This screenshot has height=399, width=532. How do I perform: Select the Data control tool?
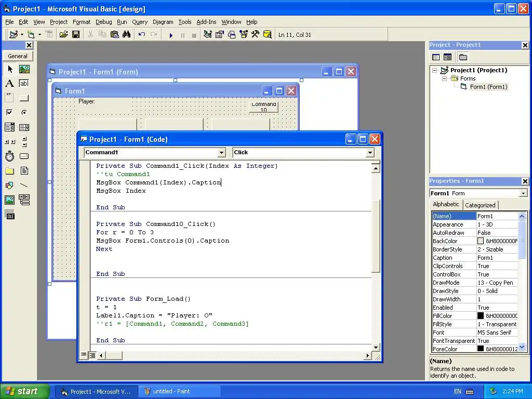[24, 200]
